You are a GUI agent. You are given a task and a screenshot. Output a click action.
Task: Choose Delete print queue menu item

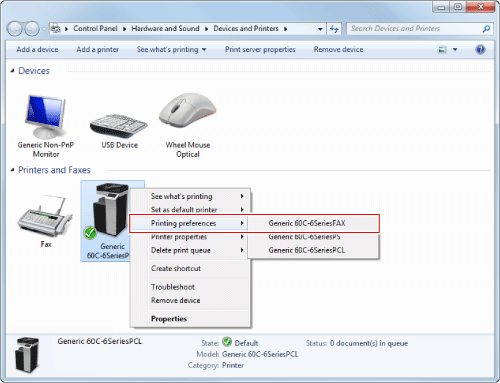(190, 250)
